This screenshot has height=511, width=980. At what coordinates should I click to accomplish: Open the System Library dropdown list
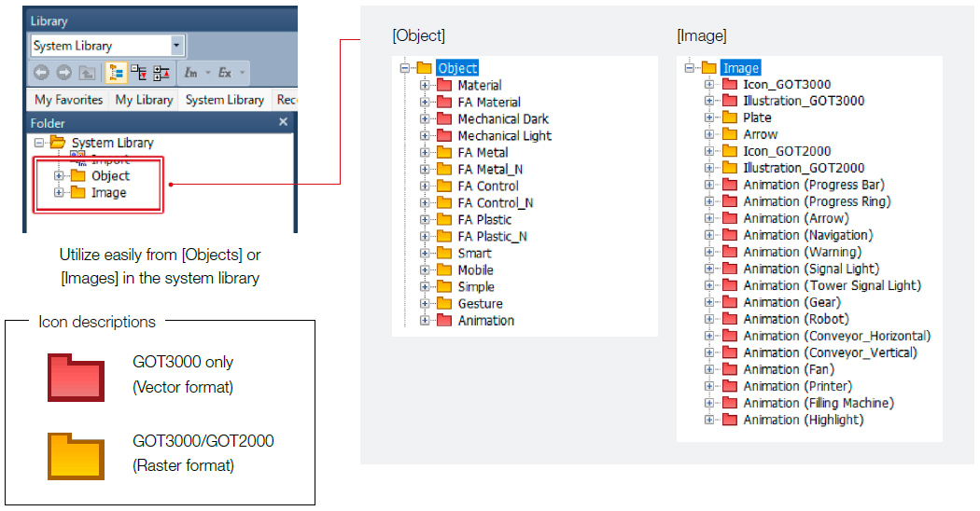[x=177, y=46]
